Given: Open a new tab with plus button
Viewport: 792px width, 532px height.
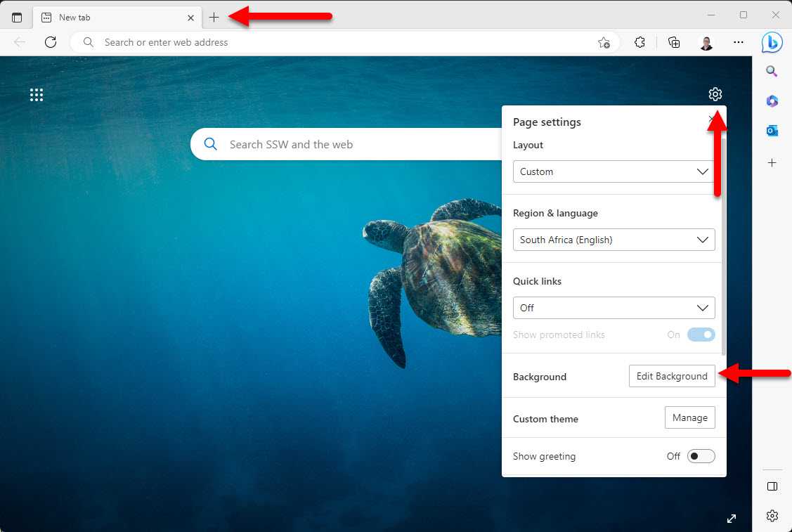Looking at the screenshot, I should (x=214, y=17).
